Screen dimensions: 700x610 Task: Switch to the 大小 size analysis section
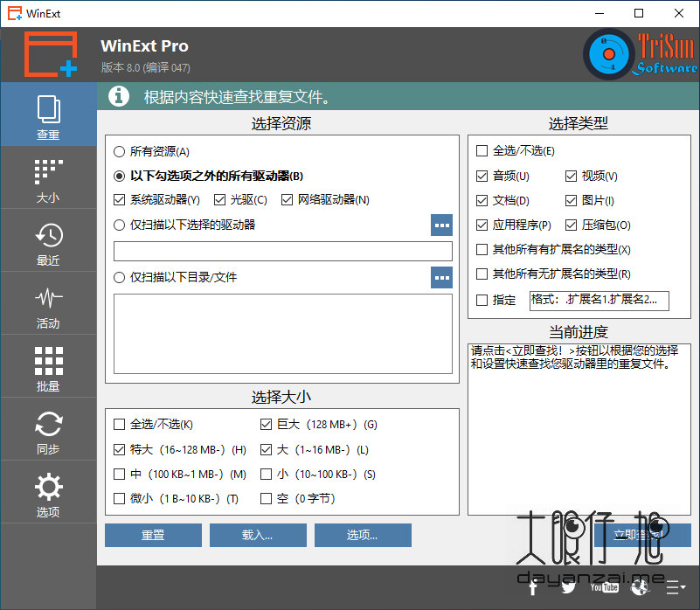pyautogui.click(x=48, y=177)
